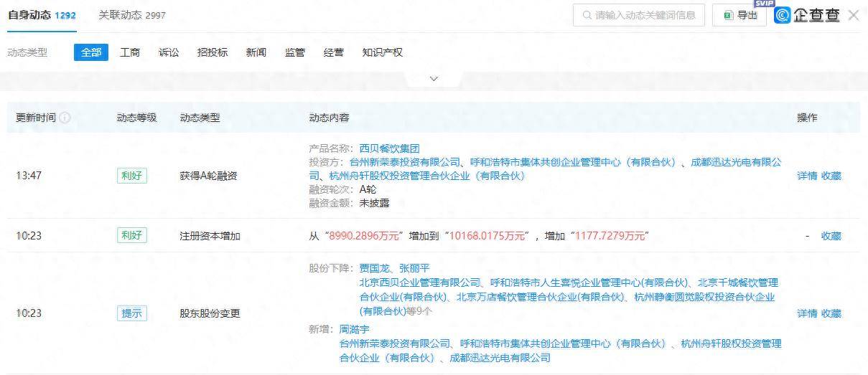Viewport: 868px width, 375px height.
Task: Click the search magnifier icon
Action: pyautogui.click(x=587, y=15)
